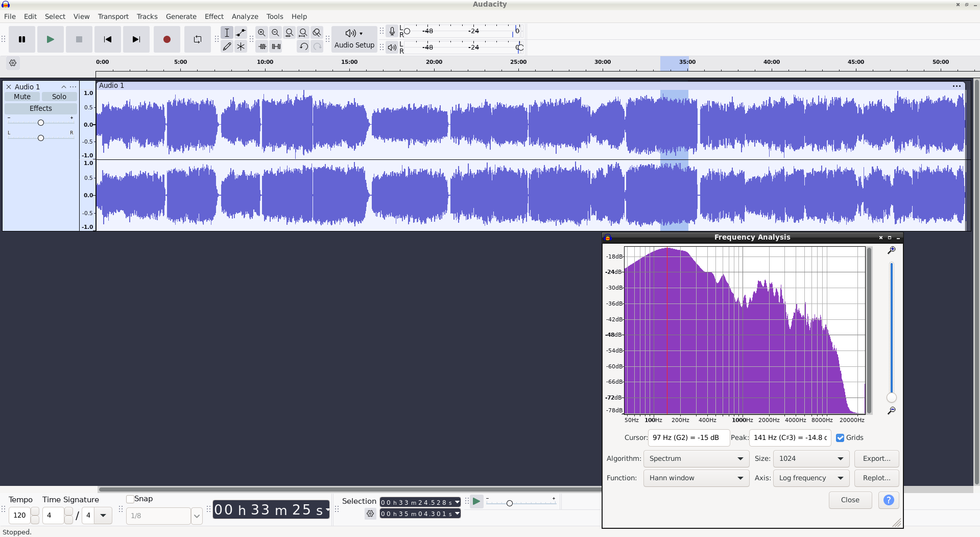This screenshot has height=537, width=980.
Task: Start playback with the green Play button
Action: pos(50,39)
